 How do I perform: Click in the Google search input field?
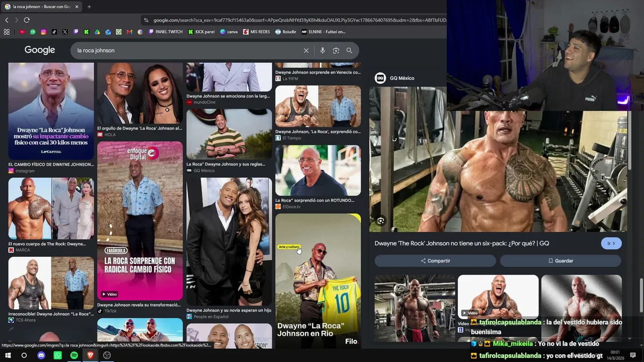pyautogui.click(x=186, y=50)
